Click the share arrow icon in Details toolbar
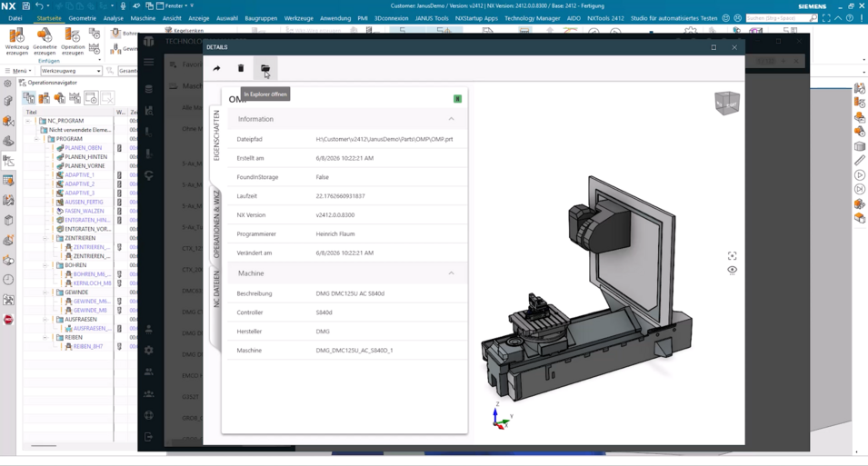The width and height of the screenshot is (868, 466). click(x=216, y=68)
